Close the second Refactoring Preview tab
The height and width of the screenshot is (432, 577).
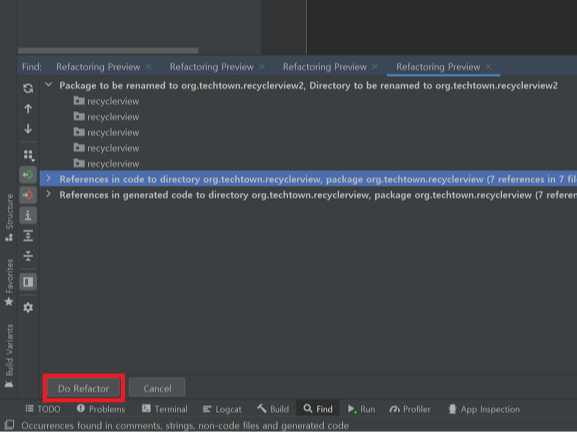coord(262,67)
